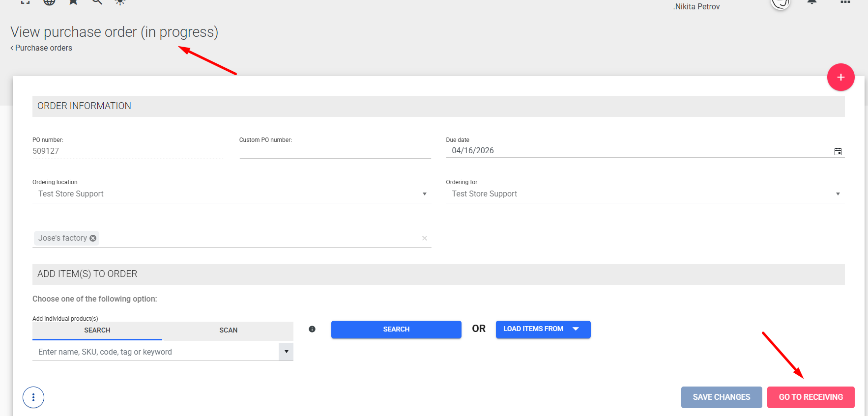Image resolution: width=868 pixels, height=416 pixels.
Task: Click the Go To Receiving button
Action: point(810,397)
